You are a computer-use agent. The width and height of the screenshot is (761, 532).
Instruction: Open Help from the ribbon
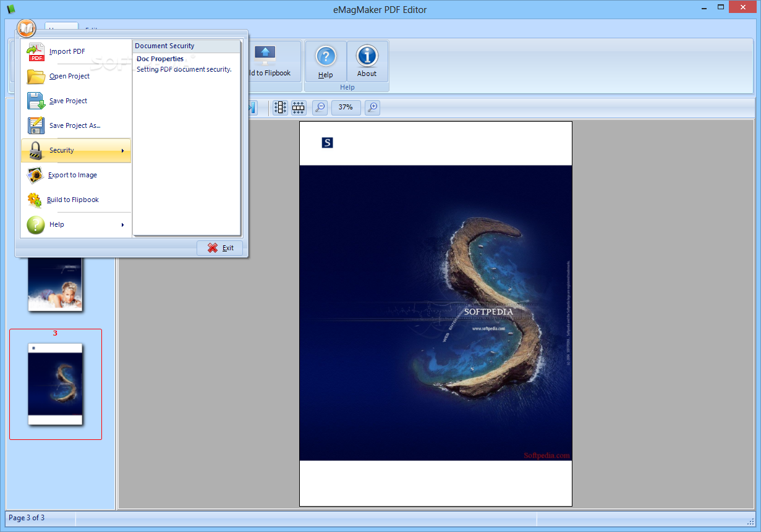pos(326,62)
